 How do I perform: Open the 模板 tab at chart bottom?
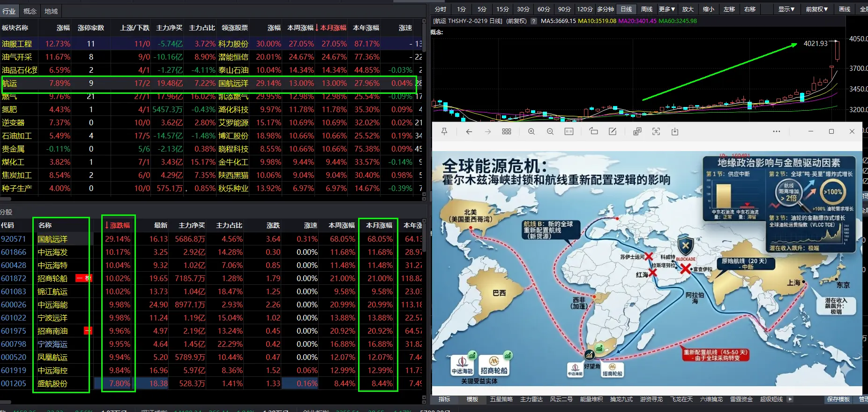click(472, 399)
